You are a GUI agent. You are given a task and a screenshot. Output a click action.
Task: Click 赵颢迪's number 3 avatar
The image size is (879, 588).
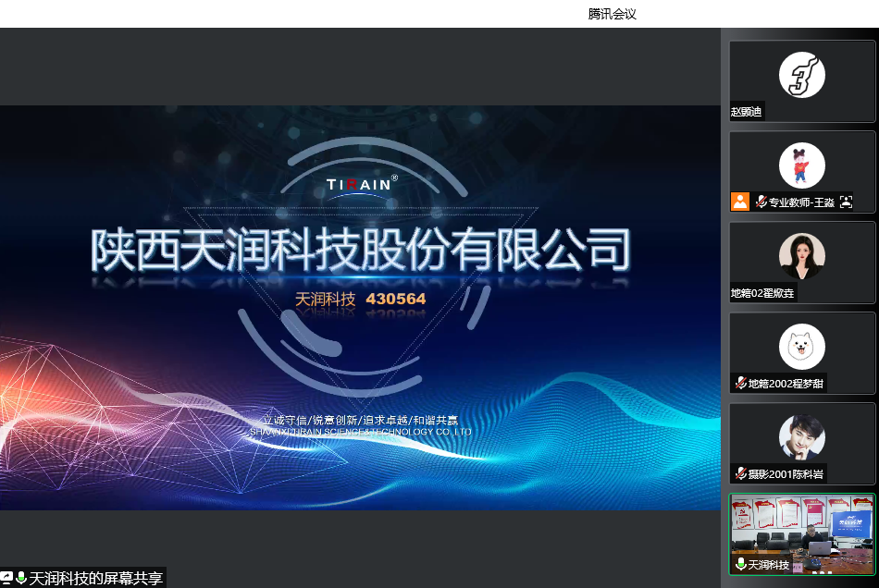pos(801,74)
